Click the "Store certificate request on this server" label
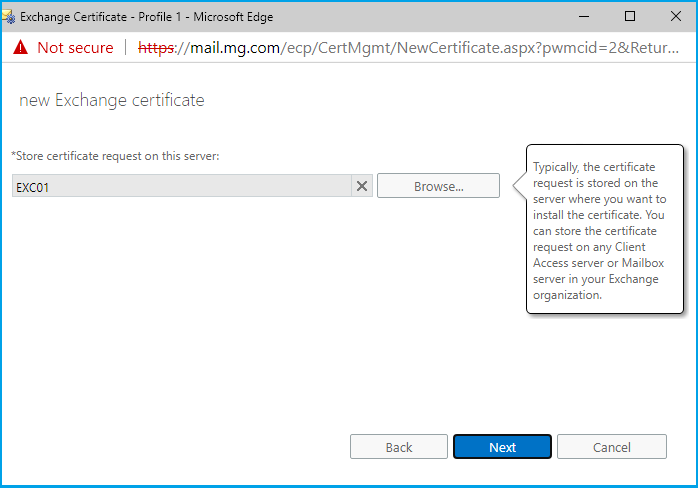 click(x=115, y=156)
